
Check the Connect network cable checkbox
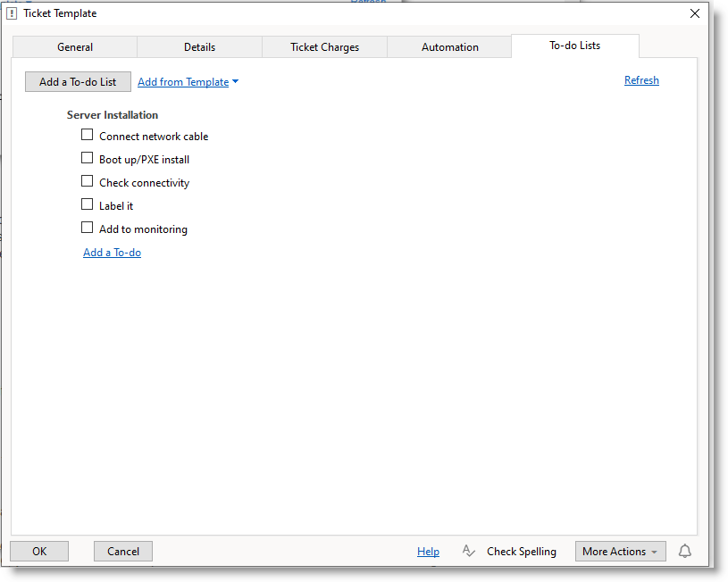[88, 135]
